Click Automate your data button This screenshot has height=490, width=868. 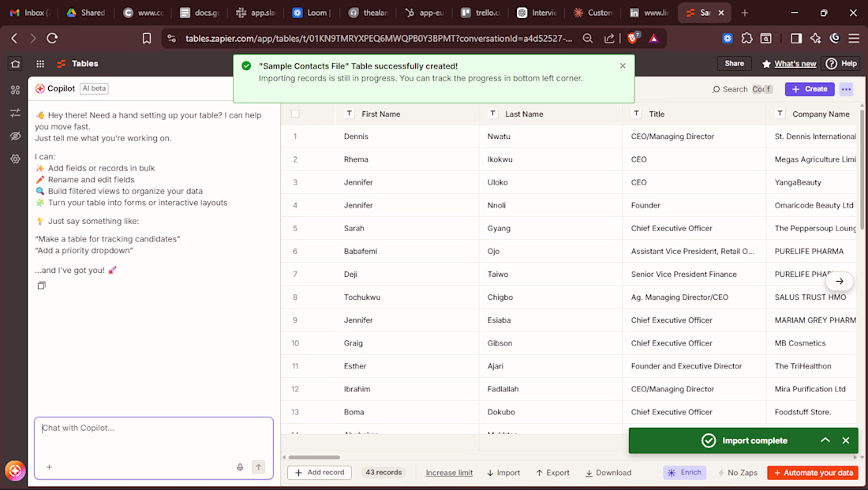(x=813, y=473)
